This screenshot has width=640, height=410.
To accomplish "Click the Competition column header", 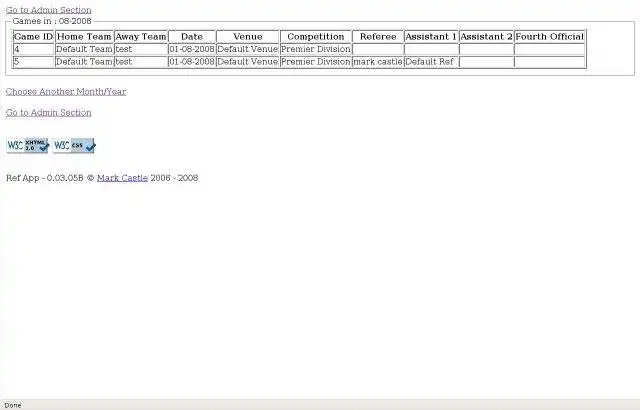I will coord(316,37).
